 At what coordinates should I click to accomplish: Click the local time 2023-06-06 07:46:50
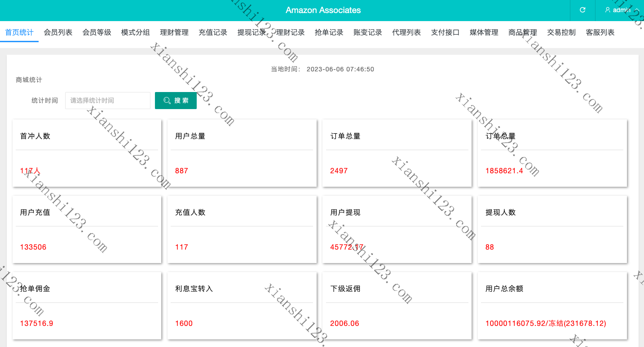point(340,69)
